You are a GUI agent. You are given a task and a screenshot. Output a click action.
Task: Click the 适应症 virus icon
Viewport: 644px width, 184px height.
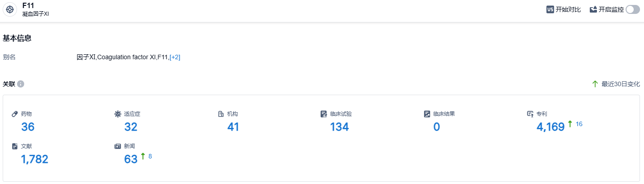[118, 114]
